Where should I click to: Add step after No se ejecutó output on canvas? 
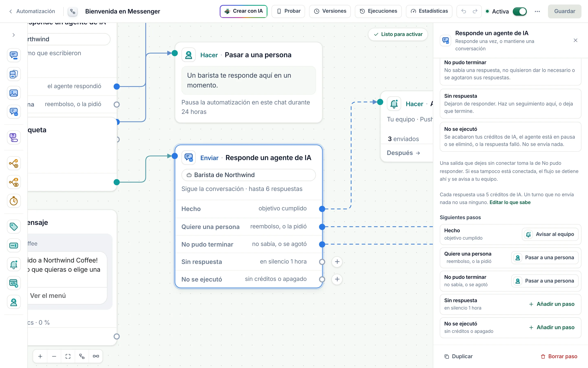coord(337,279)
